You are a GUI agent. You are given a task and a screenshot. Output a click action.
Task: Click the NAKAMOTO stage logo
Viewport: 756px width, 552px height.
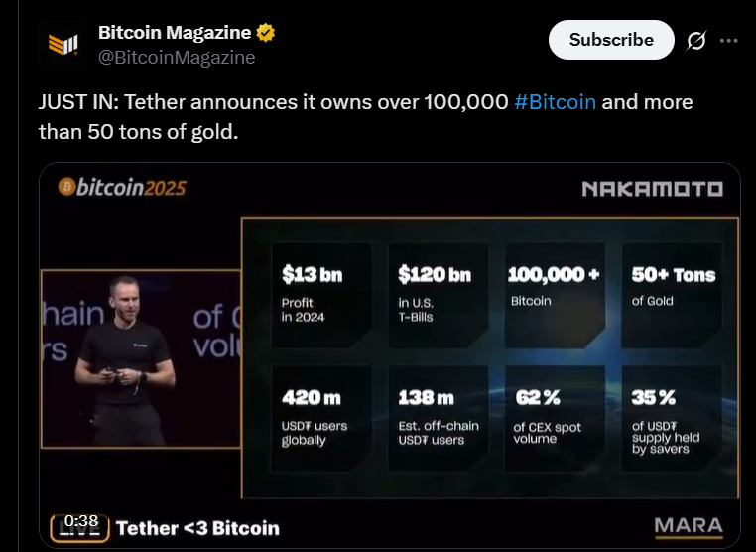point(653,189)
